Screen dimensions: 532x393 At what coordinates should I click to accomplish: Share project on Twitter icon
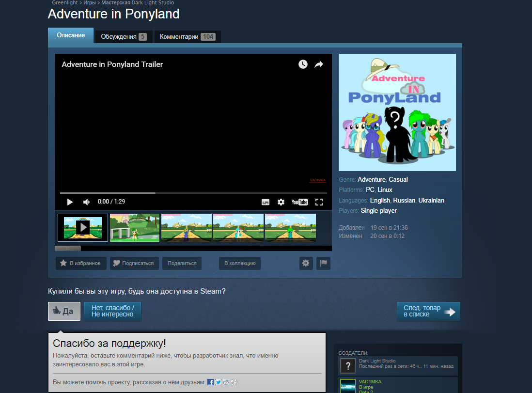(218, 382)
